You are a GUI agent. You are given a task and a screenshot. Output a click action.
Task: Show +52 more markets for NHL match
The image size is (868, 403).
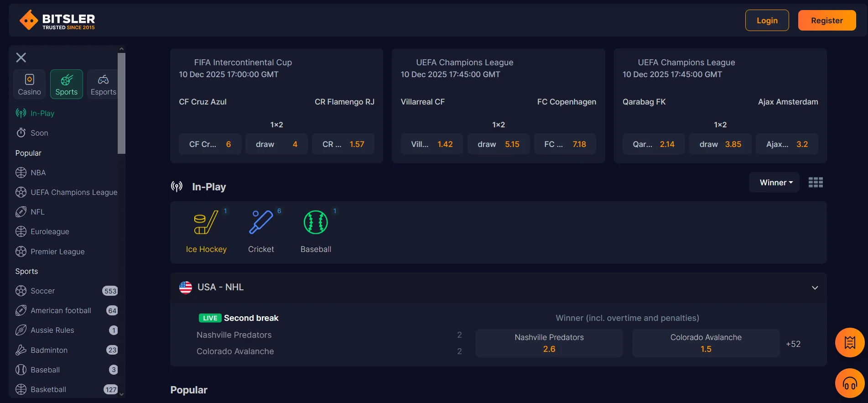coord(793,344)
